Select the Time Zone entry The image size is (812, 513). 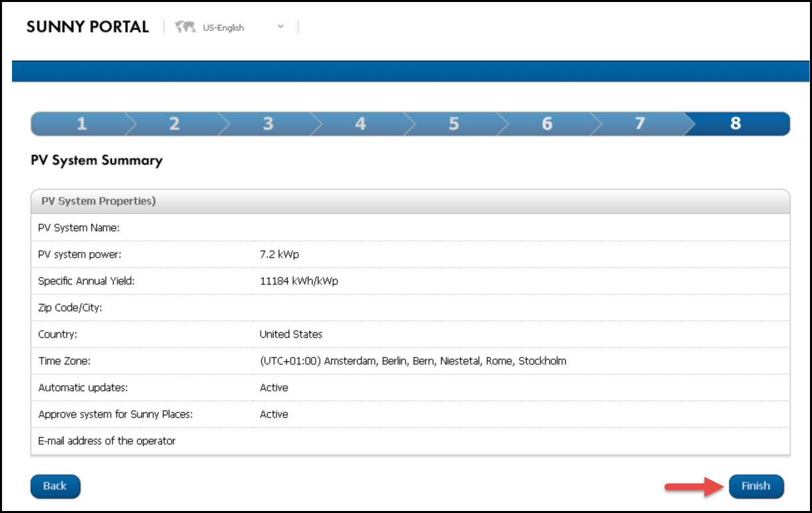pyautogui.click(x=412, y=360)
